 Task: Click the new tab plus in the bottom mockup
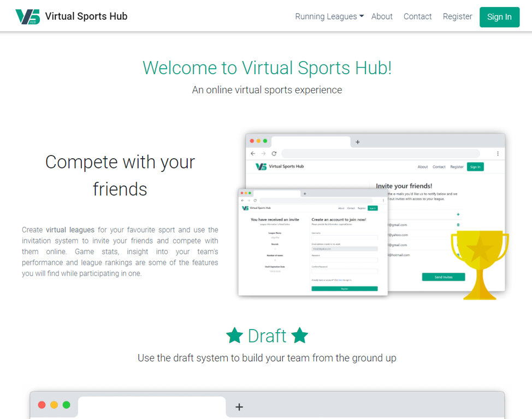pos(239,406)
